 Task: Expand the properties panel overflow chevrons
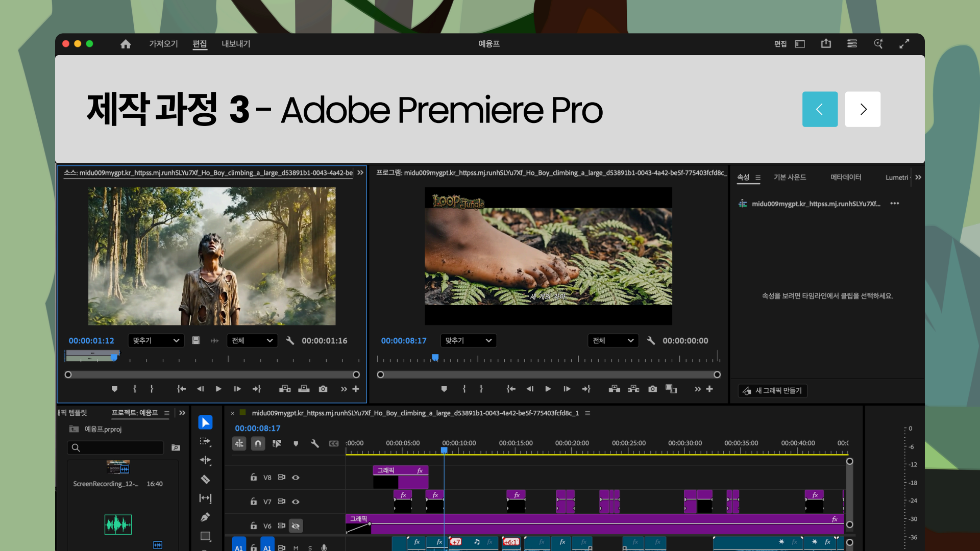(918, 177)
